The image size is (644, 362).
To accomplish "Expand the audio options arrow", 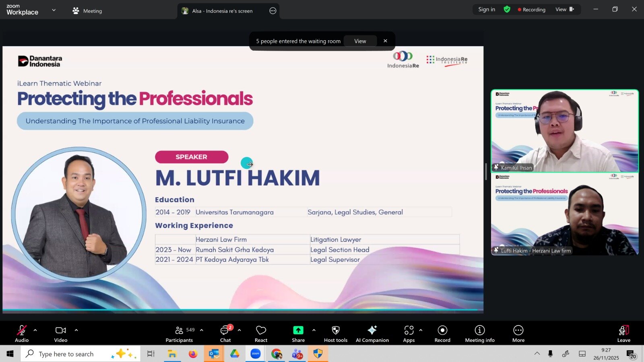I will [35, 330].
